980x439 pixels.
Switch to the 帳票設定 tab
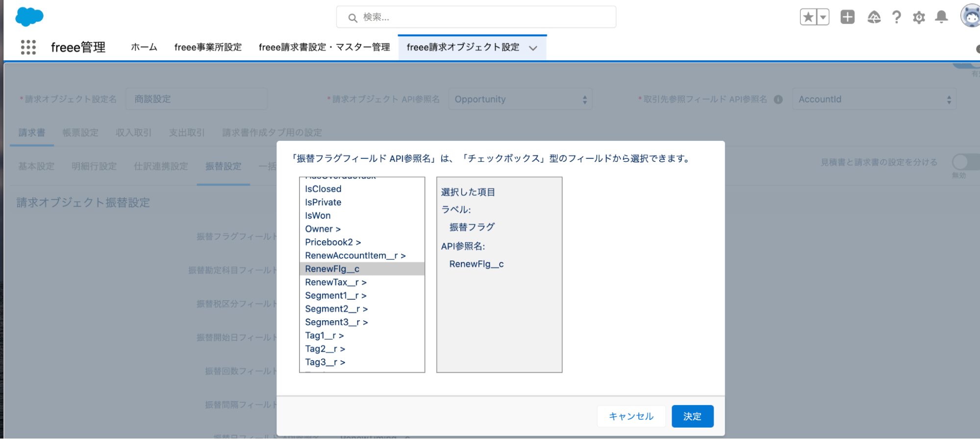80,132
